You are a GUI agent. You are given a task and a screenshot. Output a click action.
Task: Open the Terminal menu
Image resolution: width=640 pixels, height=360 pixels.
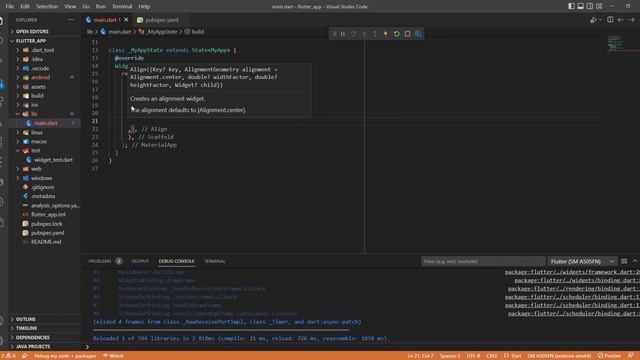pos(122,6)
